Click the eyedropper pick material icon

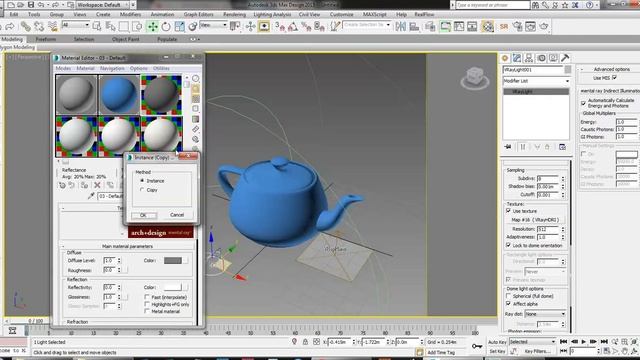(x=91, y=196)
